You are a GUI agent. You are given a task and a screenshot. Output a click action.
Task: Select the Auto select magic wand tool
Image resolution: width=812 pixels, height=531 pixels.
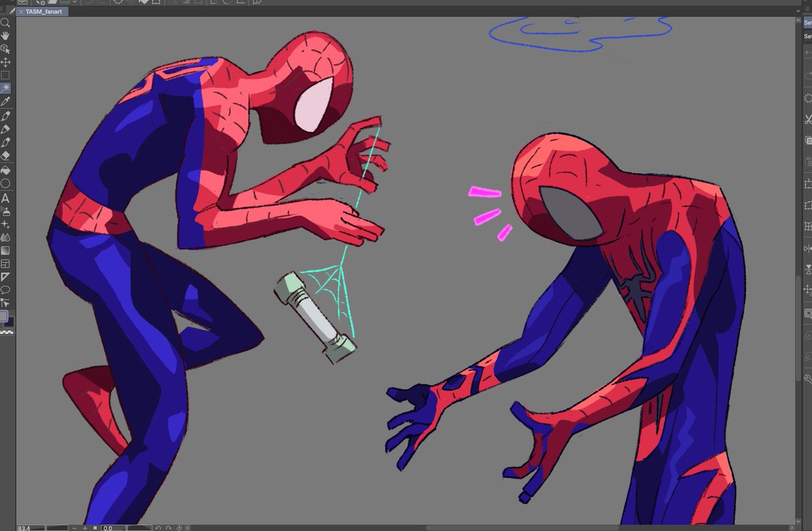(x=5, y=88)
